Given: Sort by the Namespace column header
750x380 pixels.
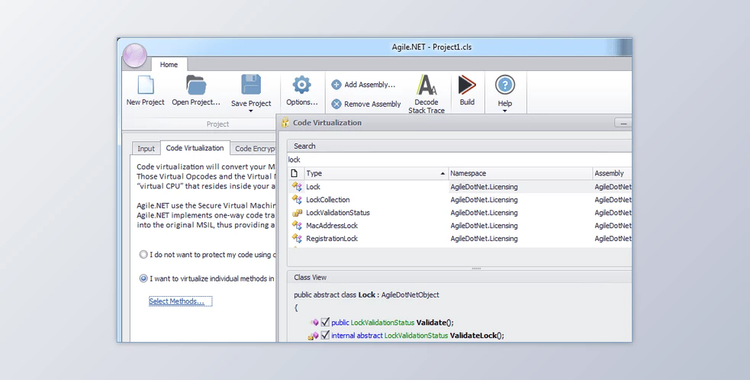Looking at the screenshot, I should (x=520, y=173).
